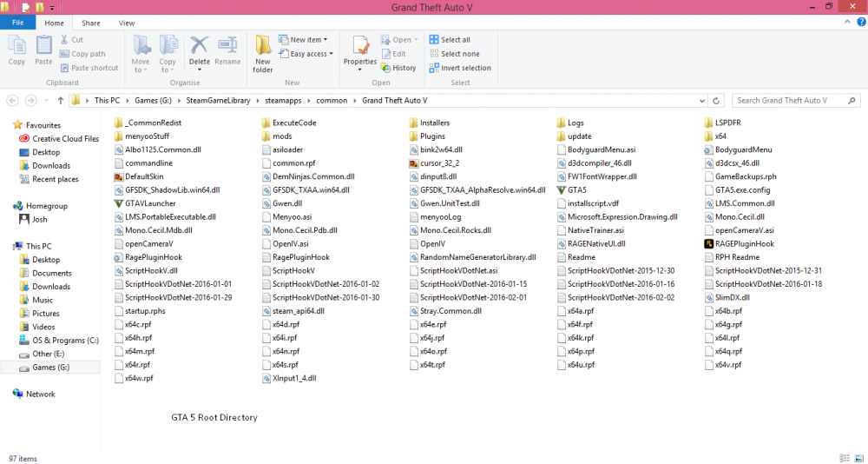Select OS & Programs (C:) drive

[x=59, y=341]
